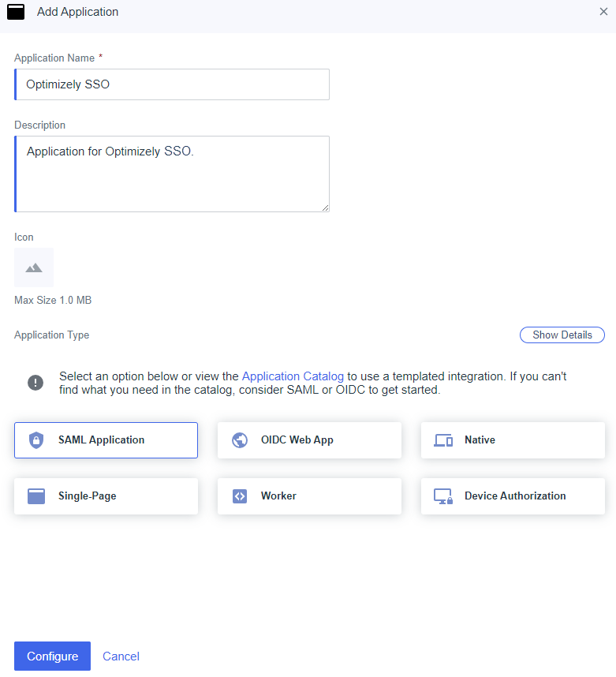Focus the Application Name input field
The width and height of the screenshot is (616, 677).
(172, 84)
